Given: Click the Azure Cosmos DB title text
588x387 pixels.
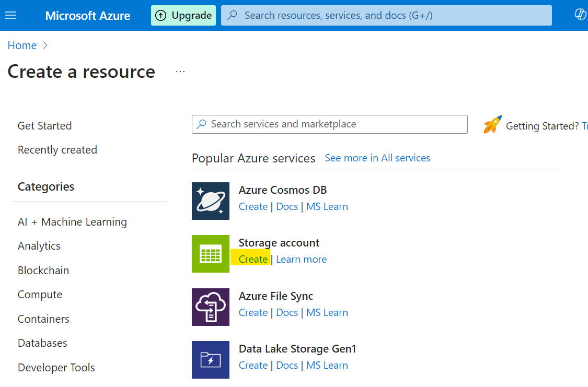Looking at the screenshot, I should (283, 190).
